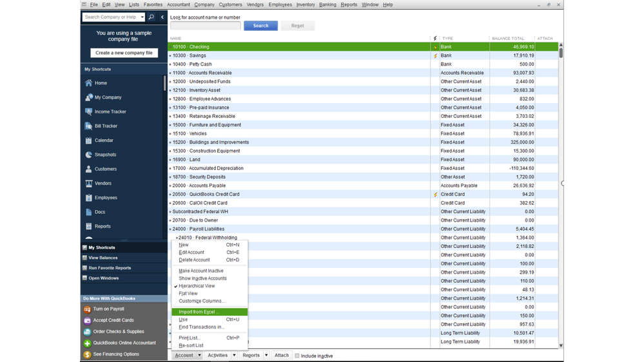This screenshot has width=644, height=362.
Task: Click the scrollbar down arrow
Action: click(x=561, y=346)
